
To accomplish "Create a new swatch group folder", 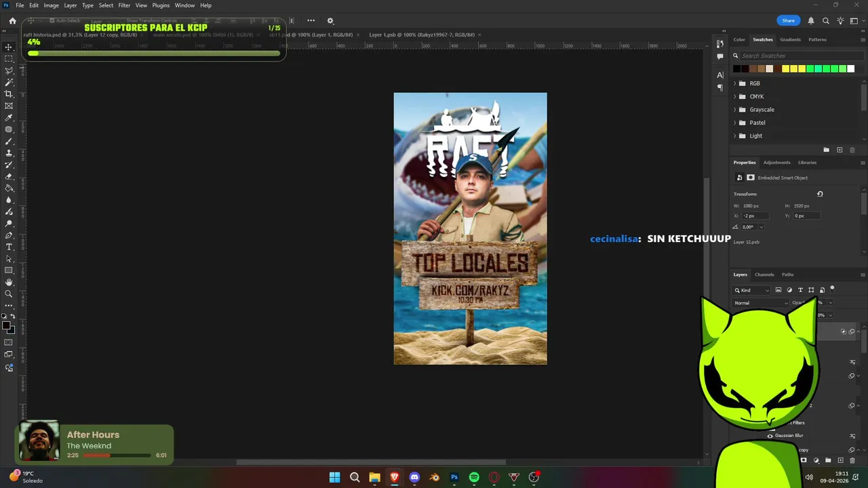I will click(x=826, y=150).
